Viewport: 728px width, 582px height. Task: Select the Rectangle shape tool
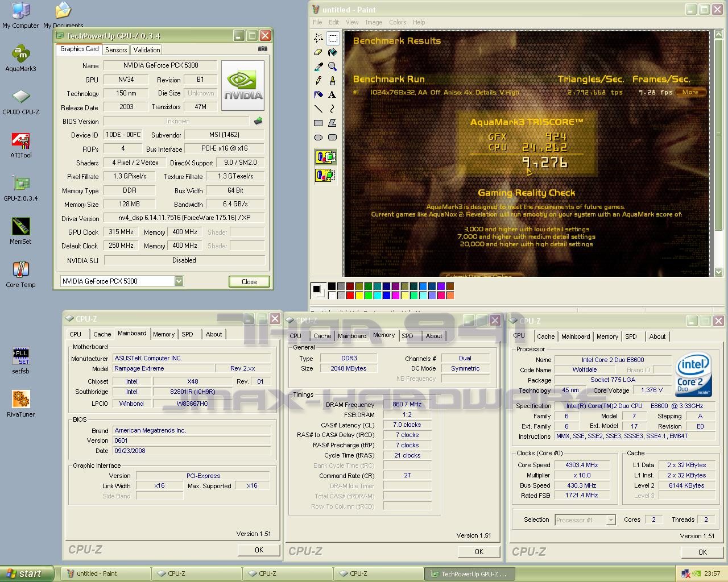318,123
